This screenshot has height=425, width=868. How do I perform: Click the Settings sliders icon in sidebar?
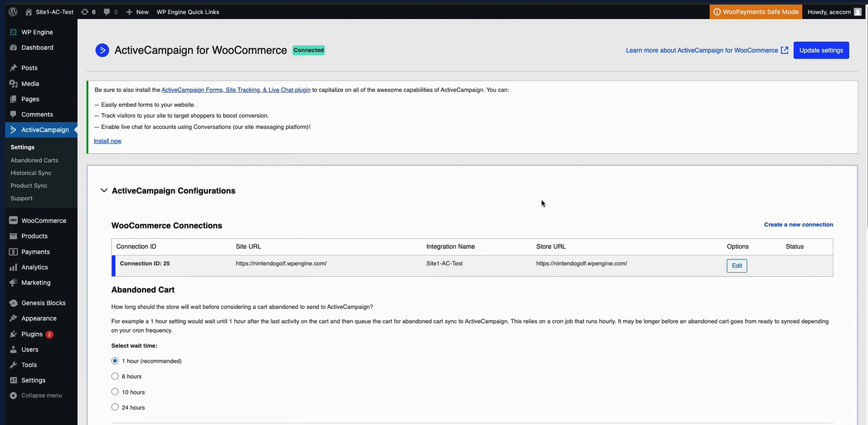click(13, 380)
